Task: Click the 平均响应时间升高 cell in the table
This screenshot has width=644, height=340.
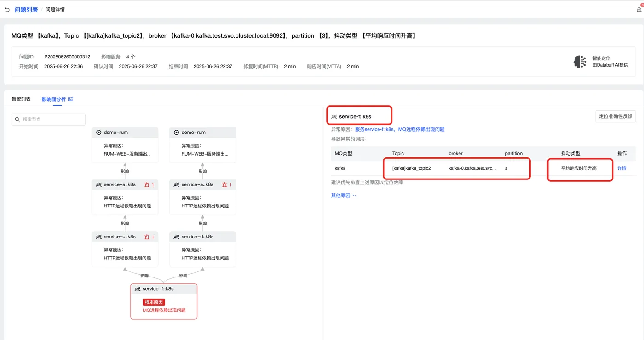Action: (x=579, y=168)
